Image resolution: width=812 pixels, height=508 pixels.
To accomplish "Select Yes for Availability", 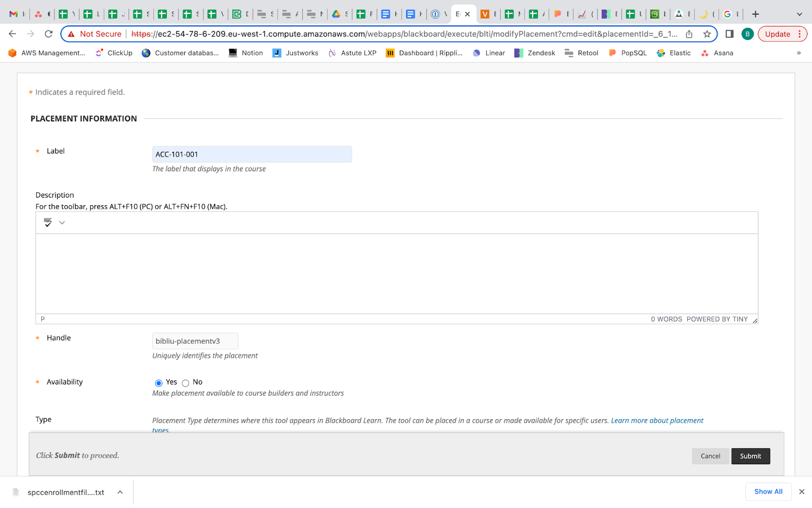I will [159, 383].
